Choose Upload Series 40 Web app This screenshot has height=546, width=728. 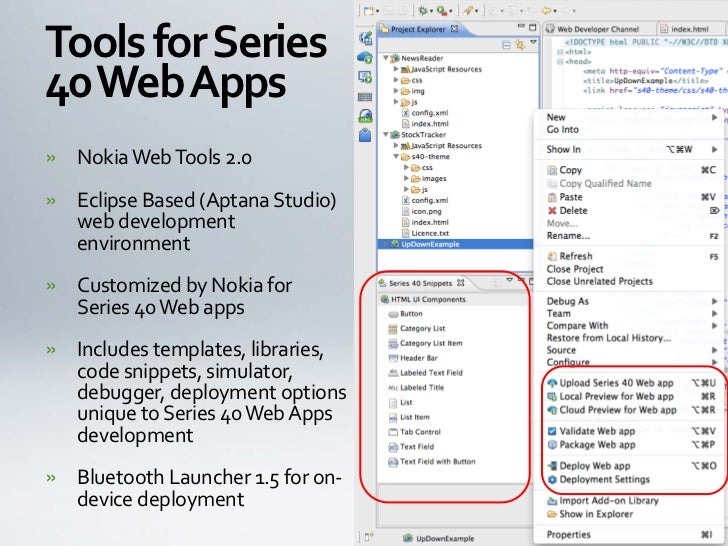pos(631,383)
